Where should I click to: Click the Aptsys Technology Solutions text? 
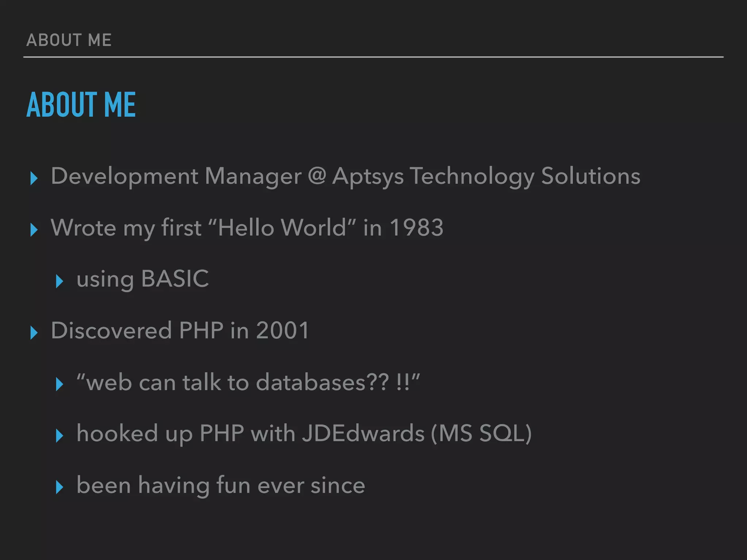[486, 176]
